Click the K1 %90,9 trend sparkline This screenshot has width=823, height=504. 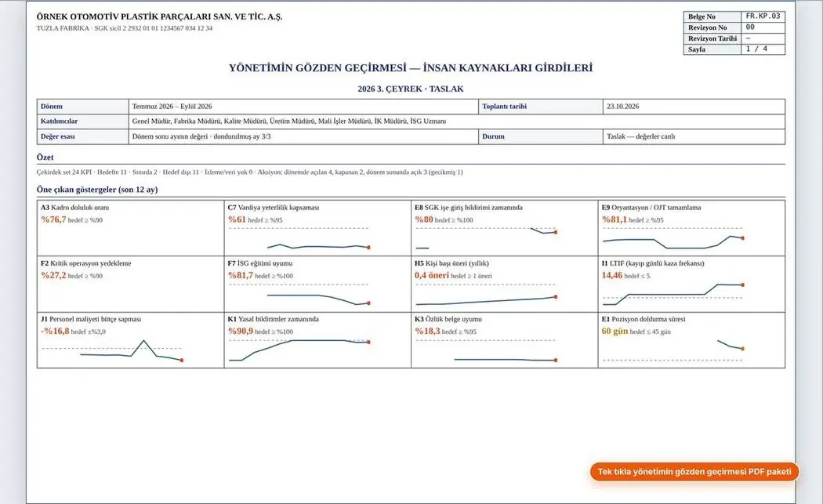[300, 350]
